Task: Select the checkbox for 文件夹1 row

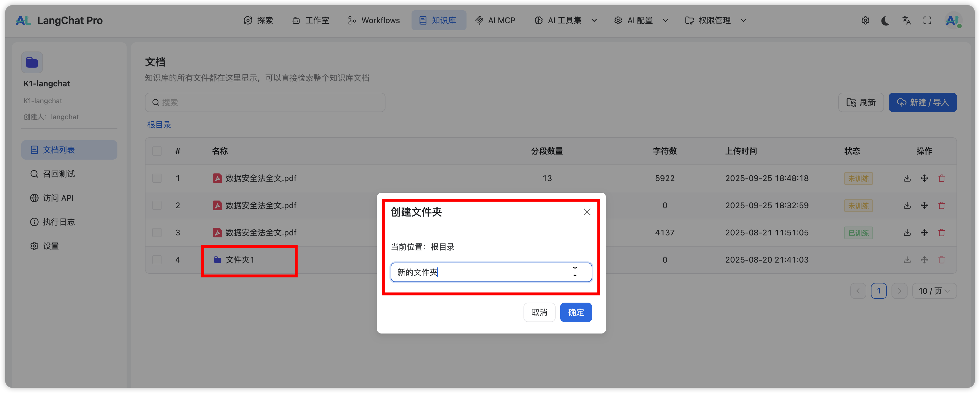Action: (157, 260)
